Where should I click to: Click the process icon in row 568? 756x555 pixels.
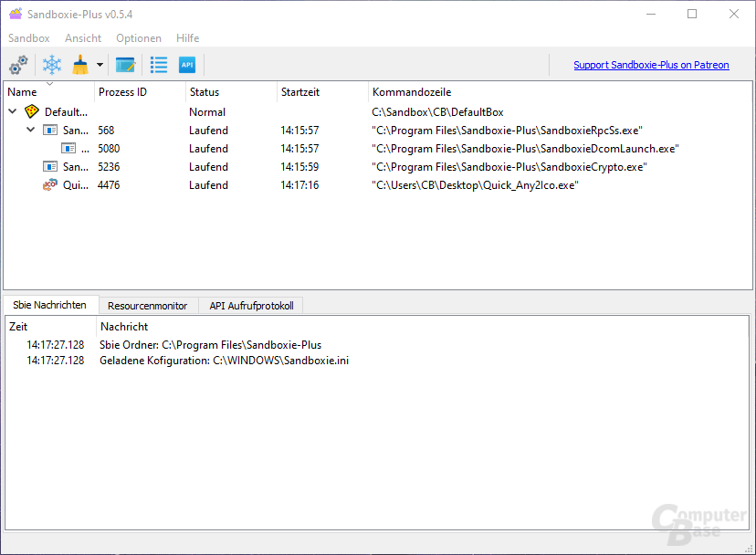[x=50, y=131]
